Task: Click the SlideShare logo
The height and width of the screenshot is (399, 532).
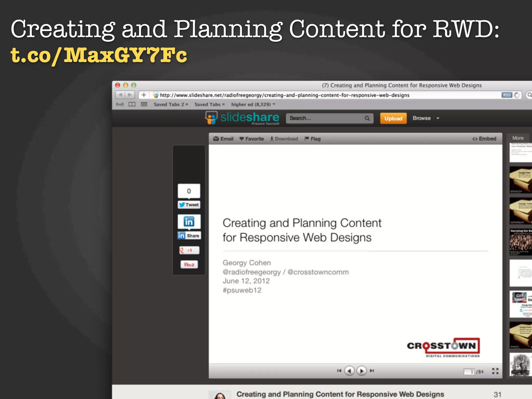Action: (x=242, y=118)
